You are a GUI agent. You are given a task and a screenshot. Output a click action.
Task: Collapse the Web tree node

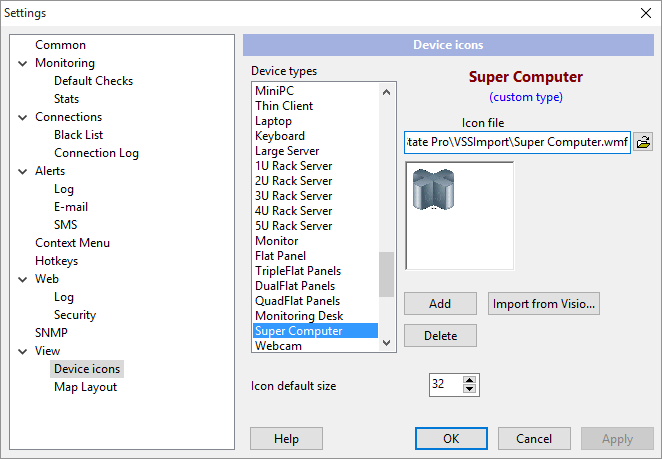pyautogui.click(x=22, y=279)
